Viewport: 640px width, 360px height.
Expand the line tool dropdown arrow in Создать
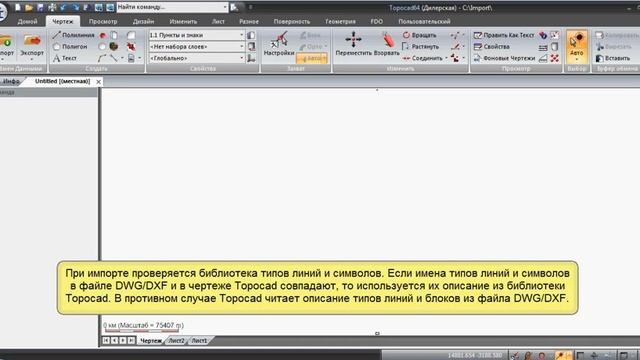[122, 58]
